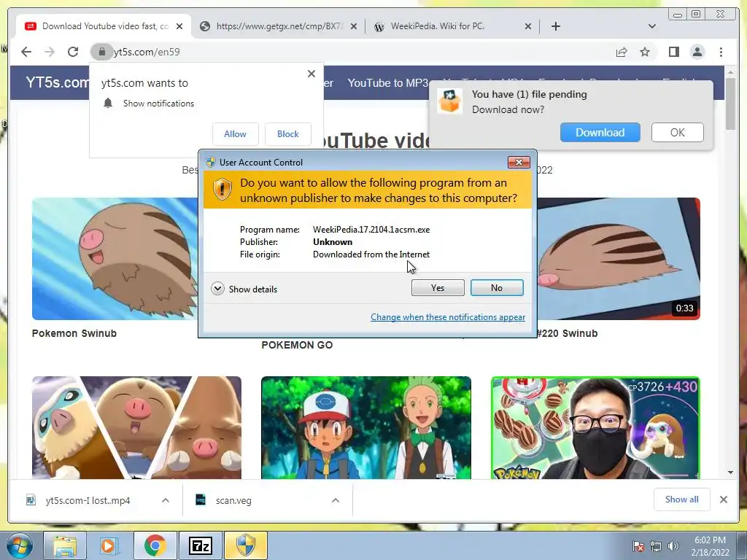Click the orange box icon in pending popup

click(x=449, y=101)
